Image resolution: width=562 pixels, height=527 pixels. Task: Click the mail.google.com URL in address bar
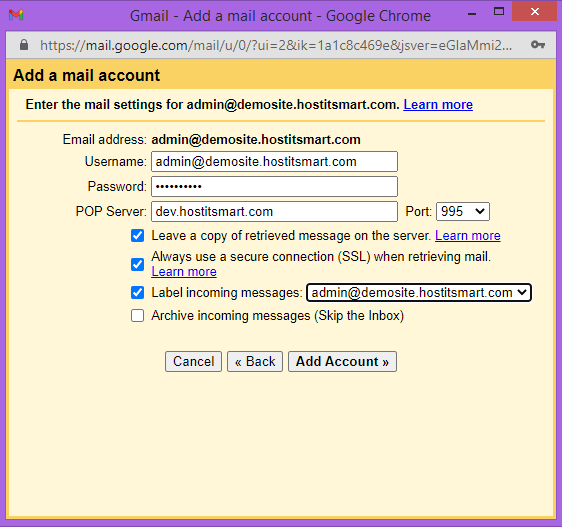coord(276,46)
